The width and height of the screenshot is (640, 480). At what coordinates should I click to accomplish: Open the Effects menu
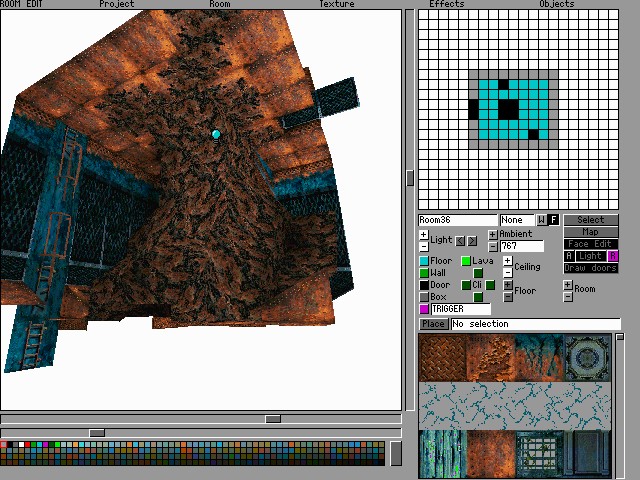[447, 4]
